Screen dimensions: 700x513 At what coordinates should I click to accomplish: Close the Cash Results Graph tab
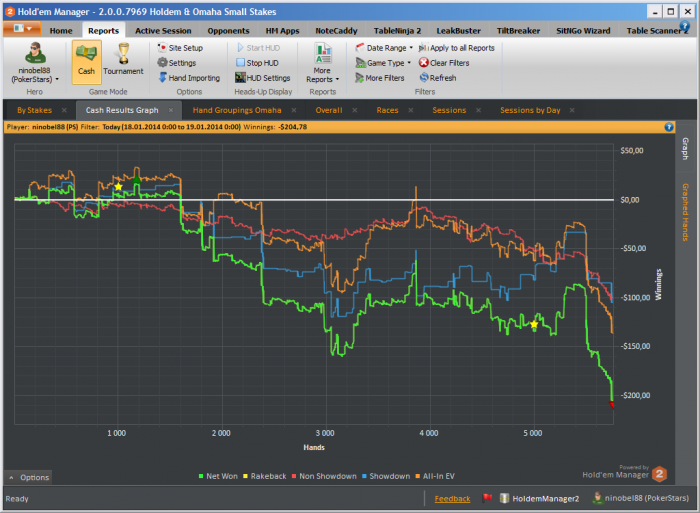(x=171, y=110)
